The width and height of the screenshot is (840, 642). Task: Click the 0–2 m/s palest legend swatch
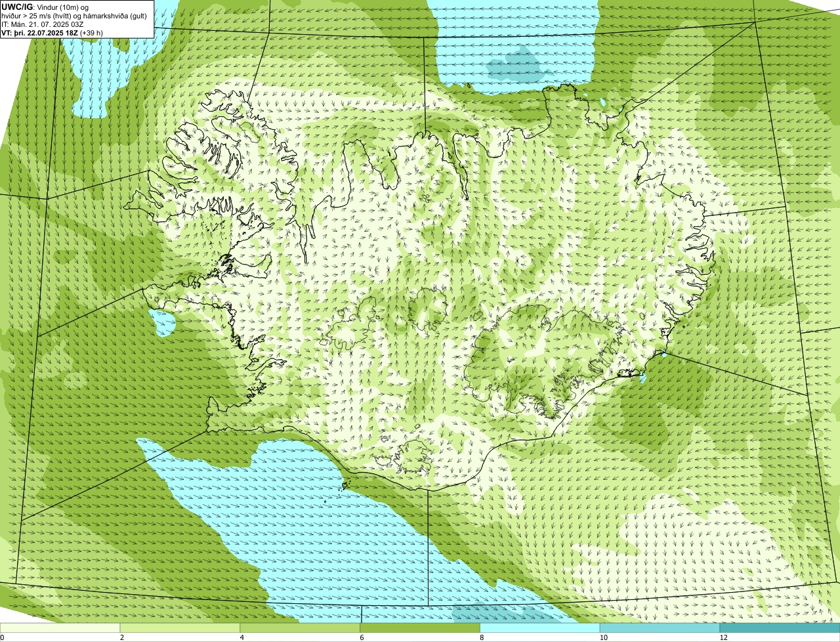pos(60,628)
